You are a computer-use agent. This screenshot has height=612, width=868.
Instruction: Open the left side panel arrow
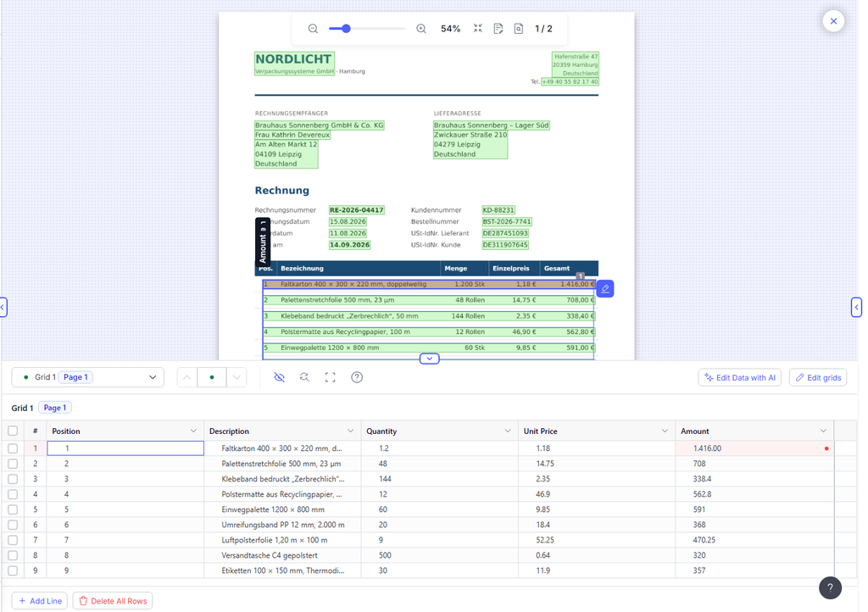coord(3,307)
